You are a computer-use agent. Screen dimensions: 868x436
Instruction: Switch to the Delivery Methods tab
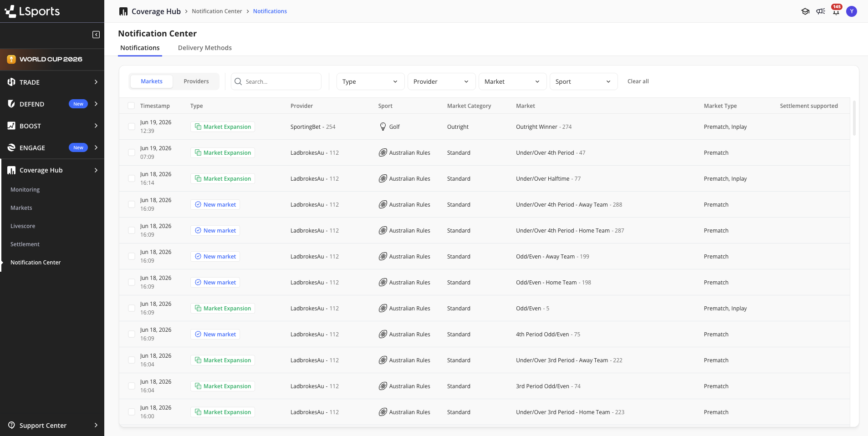coord(205,48)
